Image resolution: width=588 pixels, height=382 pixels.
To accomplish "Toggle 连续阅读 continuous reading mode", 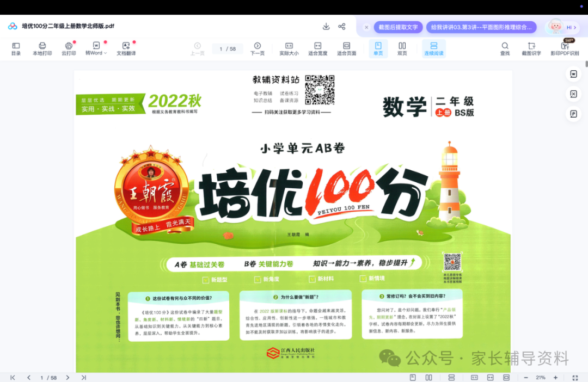I will [x=434, y=49].
